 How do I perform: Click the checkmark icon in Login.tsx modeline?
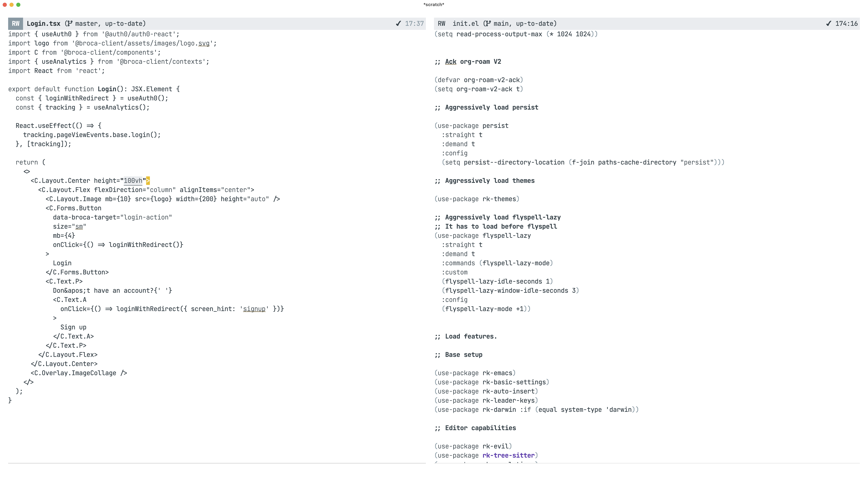[x=398, y=24]
